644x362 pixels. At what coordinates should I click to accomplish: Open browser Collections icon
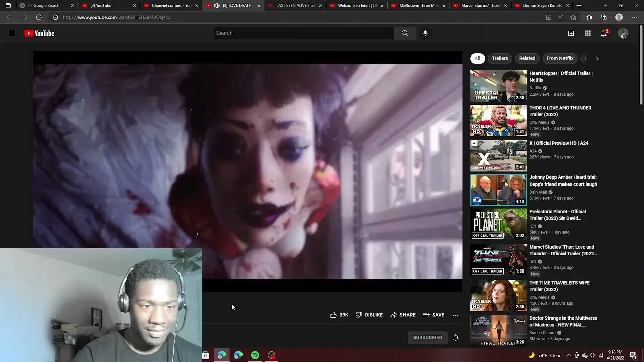click(x=604, y=17)
